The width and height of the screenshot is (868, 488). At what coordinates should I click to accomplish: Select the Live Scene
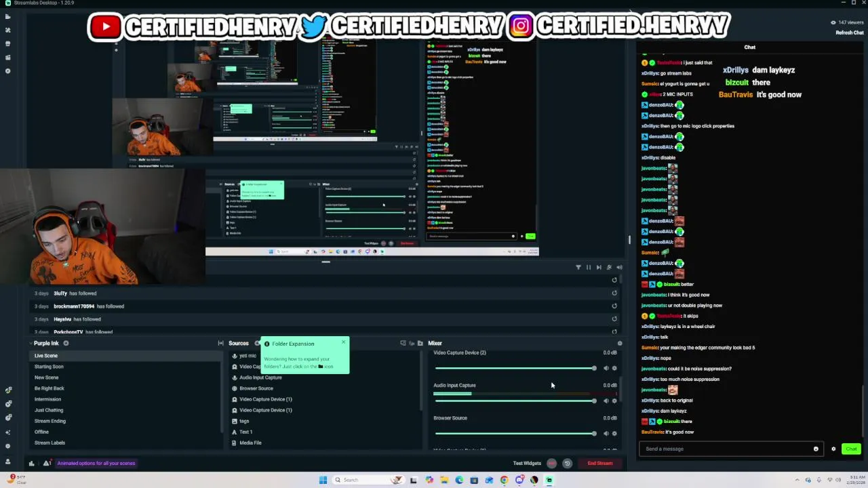(x=125, y=356)
